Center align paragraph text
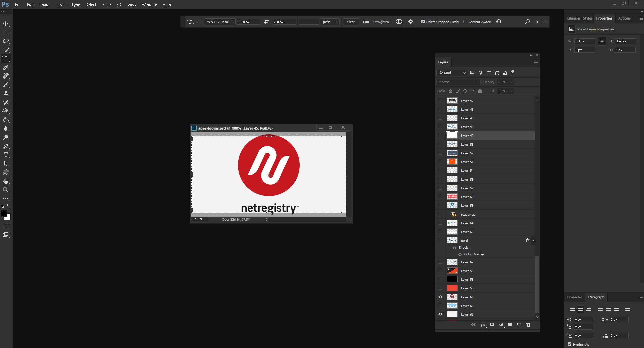The image size is (644, 348). (580, 309)
